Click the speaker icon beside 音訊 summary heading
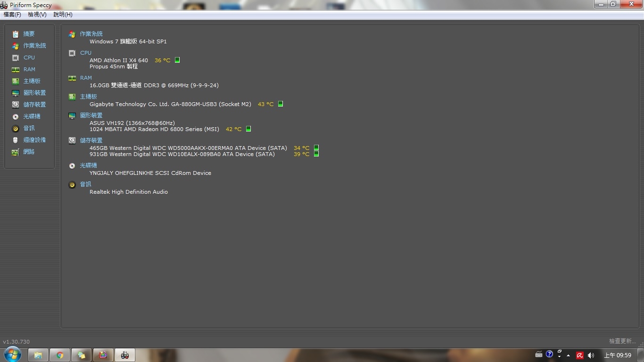 [x=72, y=185]
